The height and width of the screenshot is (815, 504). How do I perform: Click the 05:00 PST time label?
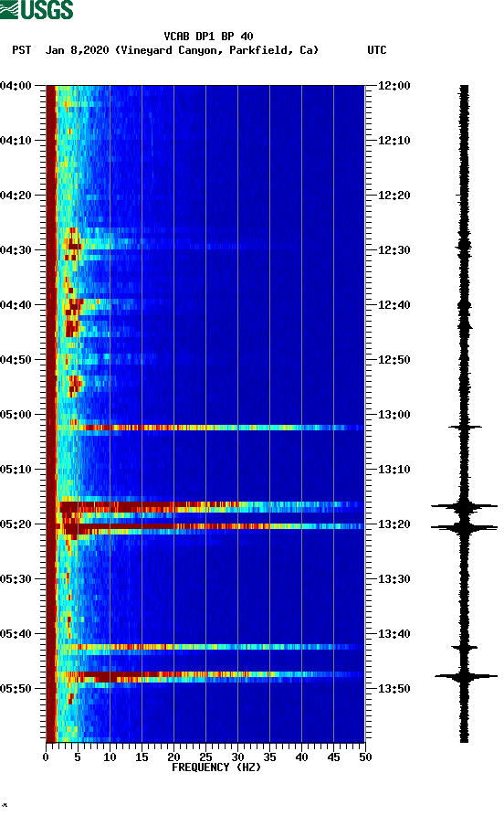click(16, 415)
